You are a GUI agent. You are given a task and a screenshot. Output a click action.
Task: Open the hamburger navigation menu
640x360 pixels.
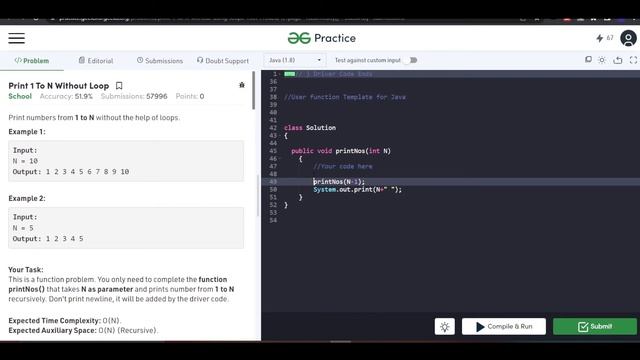coord(17,38)
